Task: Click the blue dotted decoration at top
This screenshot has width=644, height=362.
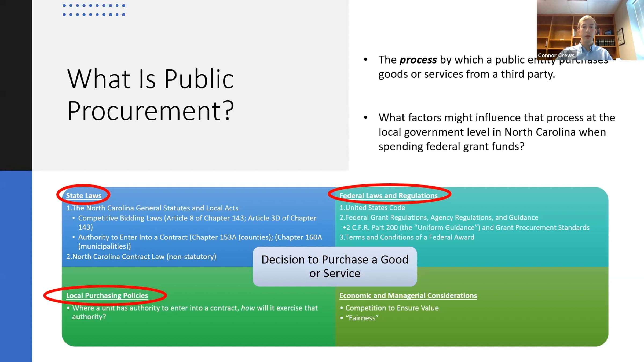Action: [x=94, y=10]
